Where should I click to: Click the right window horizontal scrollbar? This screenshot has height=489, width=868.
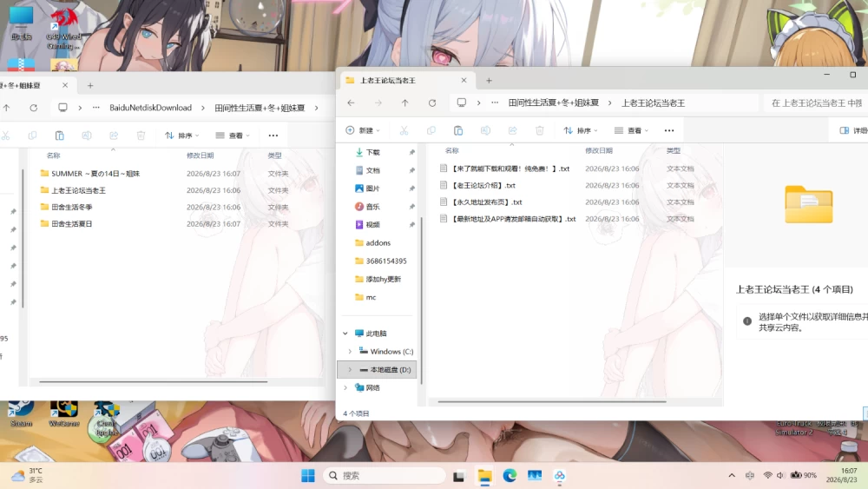click(x=552, y=401)
